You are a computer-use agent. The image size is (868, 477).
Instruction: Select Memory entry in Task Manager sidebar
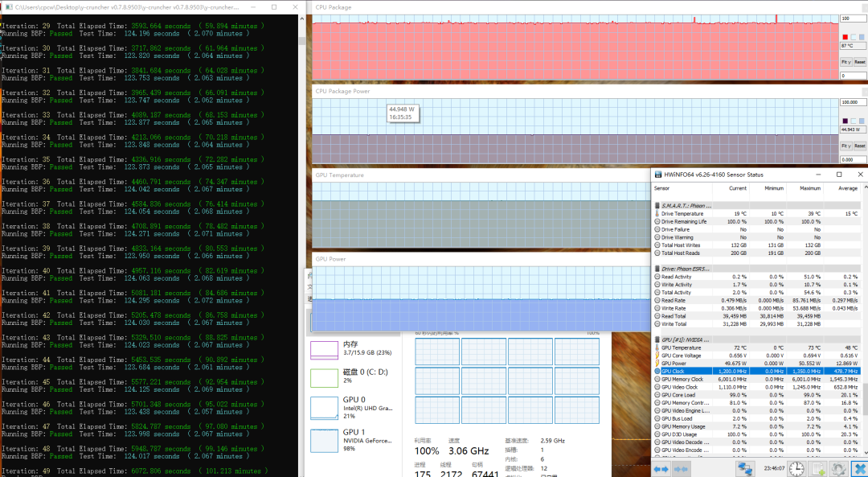click(x=352, y=348)
